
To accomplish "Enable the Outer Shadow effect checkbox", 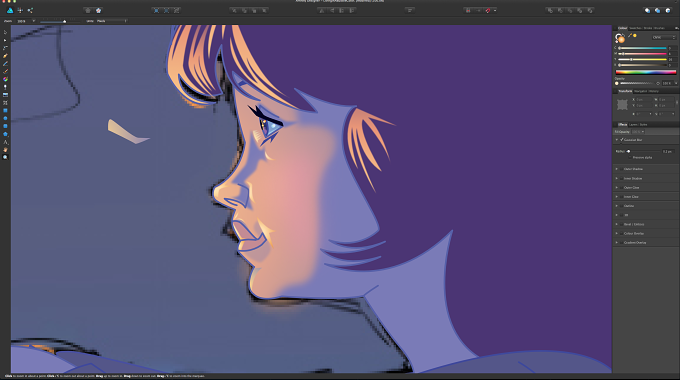I will (621, 169).
